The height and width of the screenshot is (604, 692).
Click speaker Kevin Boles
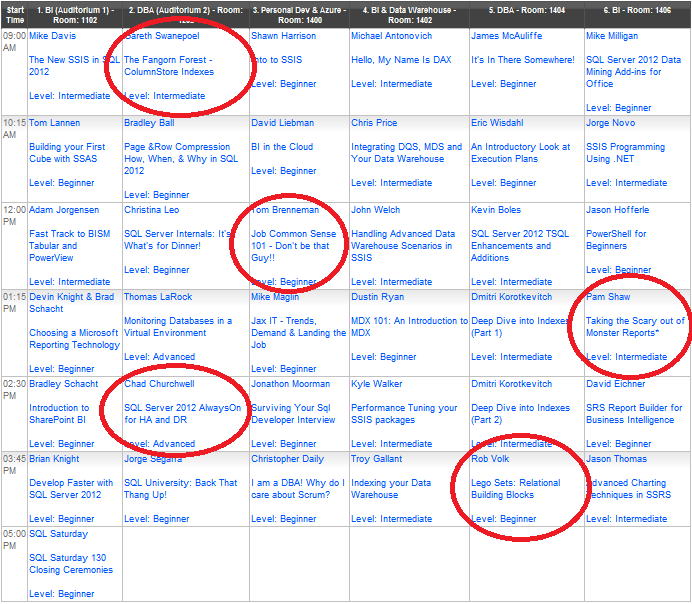[496, 210]
